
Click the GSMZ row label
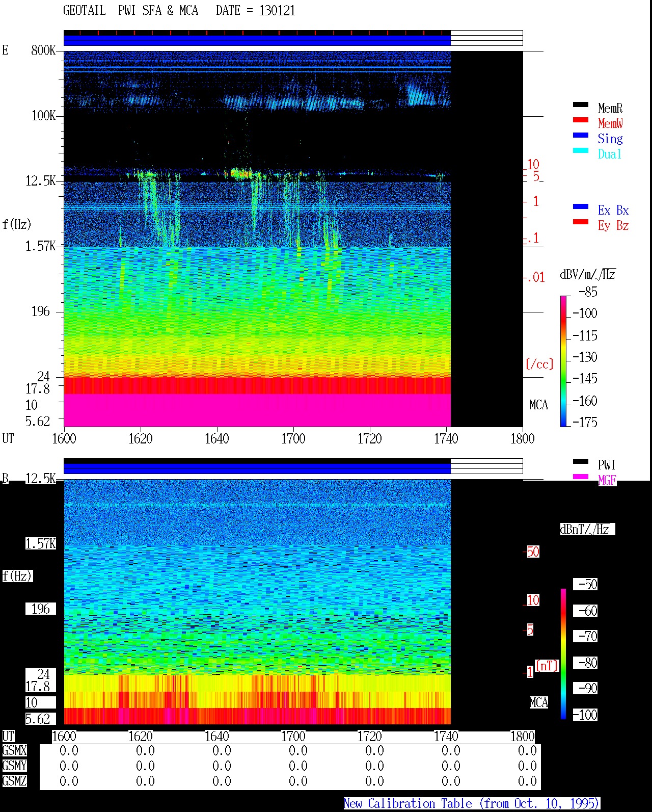click(x=14, y=781)
